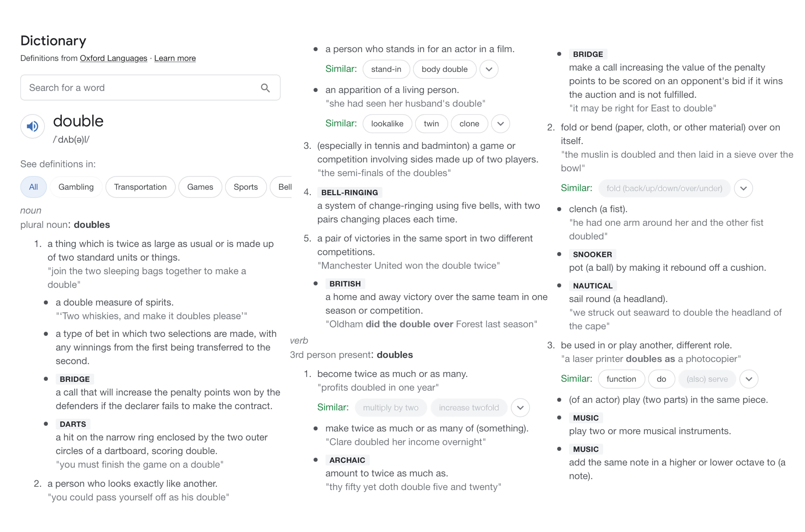Select the twin synonym chip
Viewport: 805px width, 532px height.
pyautogui.click(x=431, y=124)
